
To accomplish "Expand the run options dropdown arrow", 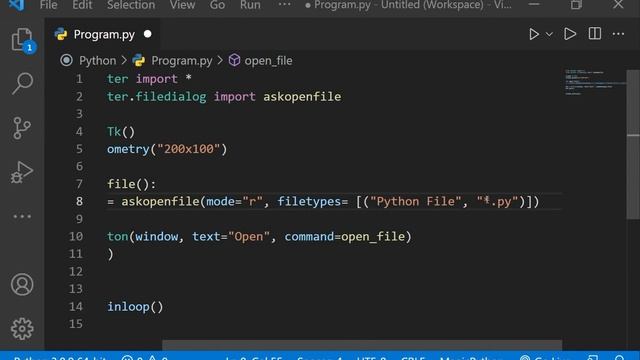I will tap(549, 35).
